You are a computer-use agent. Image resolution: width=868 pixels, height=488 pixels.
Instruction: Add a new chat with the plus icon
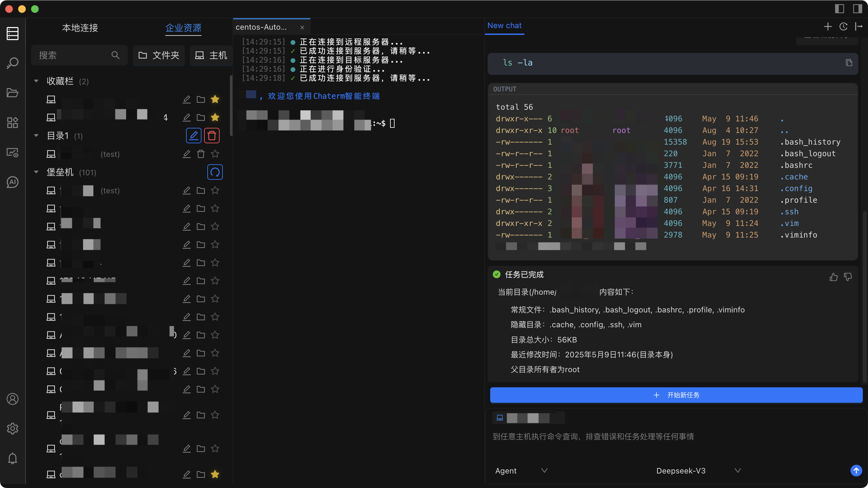click(x=828, y=26)
